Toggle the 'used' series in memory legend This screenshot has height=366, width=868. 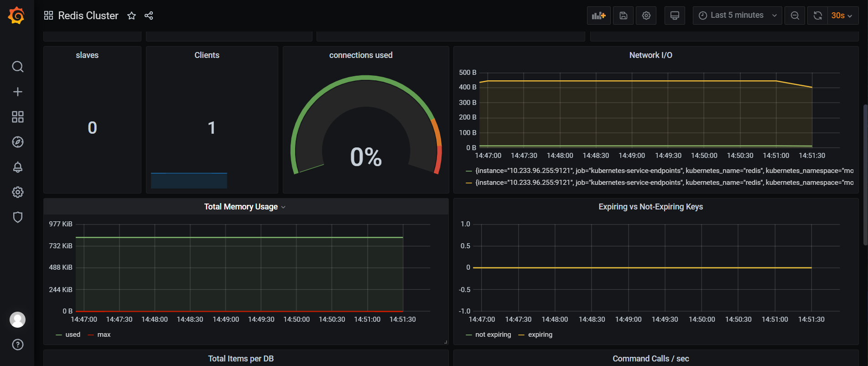tap(73, 335)
